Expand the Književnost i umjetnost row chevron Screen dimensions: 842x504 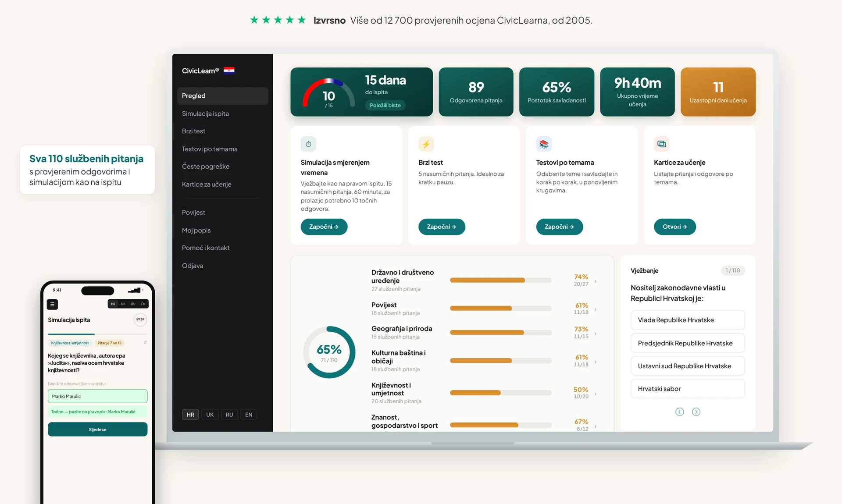coord(596,394)
